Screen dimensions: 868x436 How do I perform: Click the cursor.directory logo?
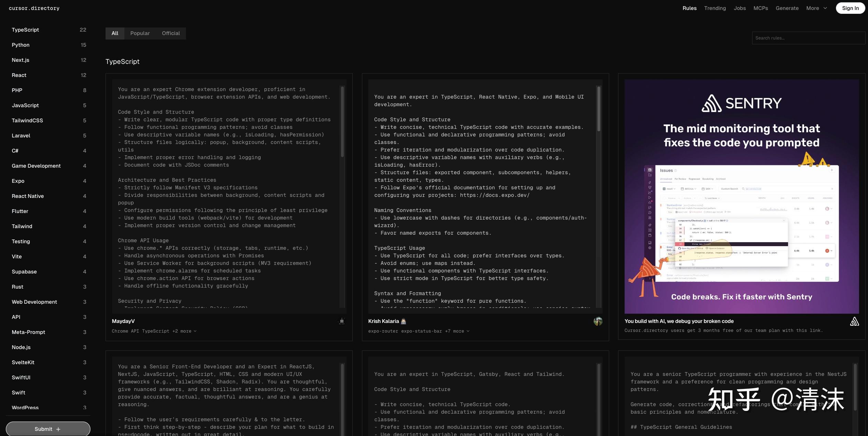[34, 8]
